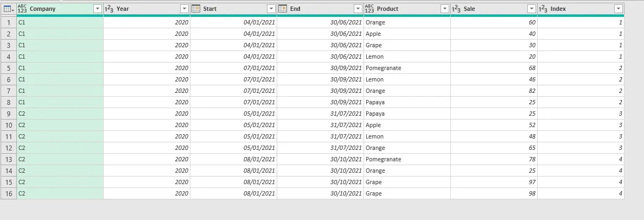Screen dimensions: 644x220
Task: Click Grape product cell in row 3
Action: (x=407, y=45)
